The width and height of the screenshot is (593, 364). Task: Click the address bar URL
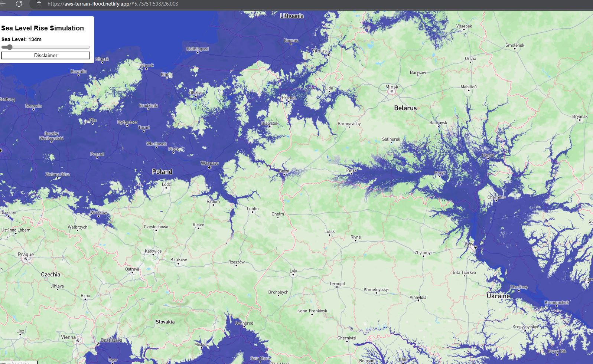pyautogui.click(x=113, y=4)
